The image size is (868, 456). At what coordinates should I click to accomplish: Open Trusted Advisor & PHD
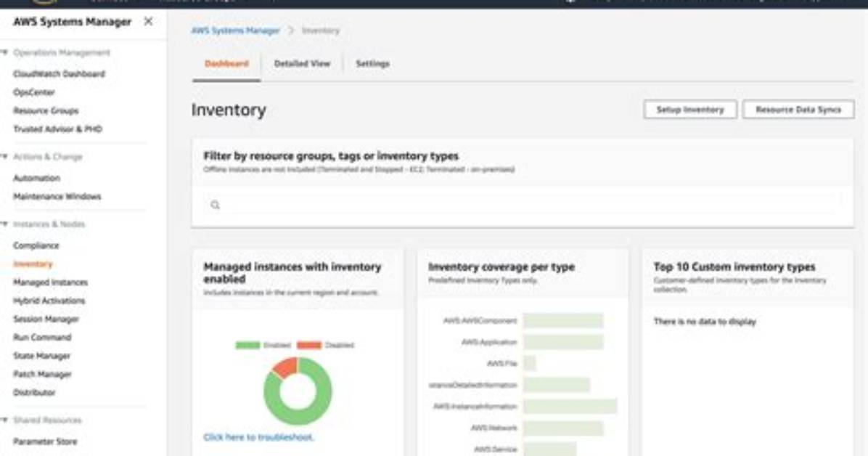pos(57,129)
